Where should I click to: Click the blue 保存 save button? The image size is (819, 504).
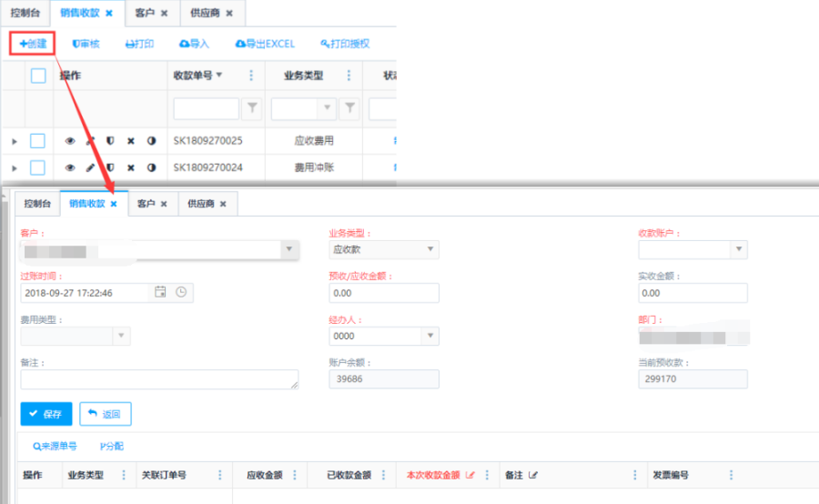point(45,414)
